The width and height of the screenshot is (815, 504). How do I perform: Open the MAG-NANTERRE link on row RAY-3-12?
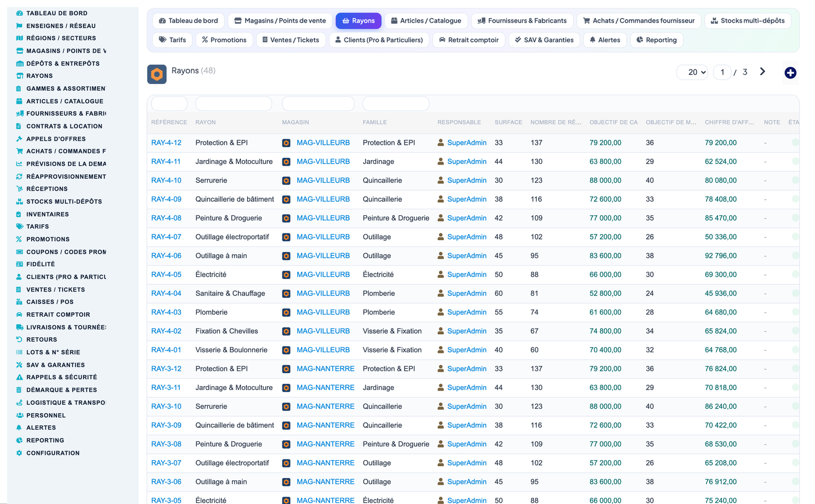coord(325,369)
